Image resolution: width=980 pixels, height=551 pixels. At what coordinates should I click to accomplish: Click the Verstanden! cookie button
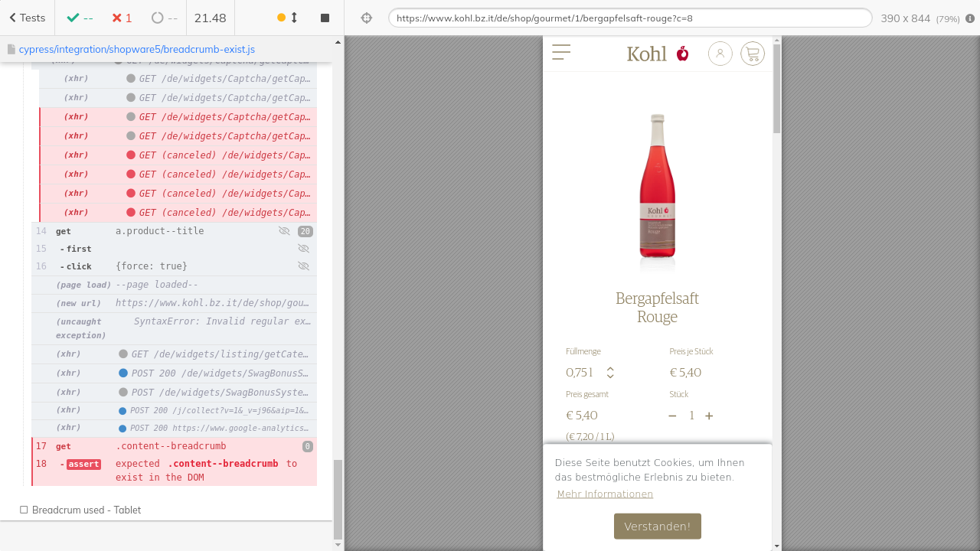point(657,527)
